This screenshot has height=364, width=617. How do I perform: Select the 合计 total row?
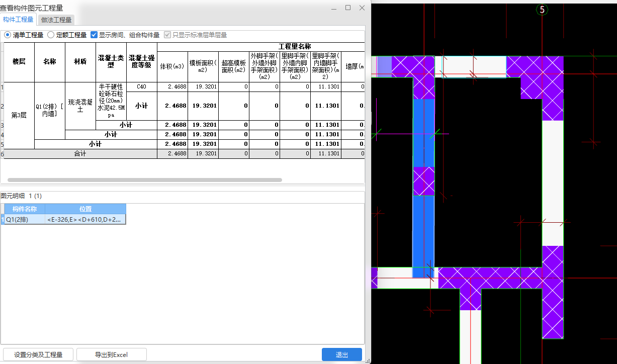click(x=184, y=154)
